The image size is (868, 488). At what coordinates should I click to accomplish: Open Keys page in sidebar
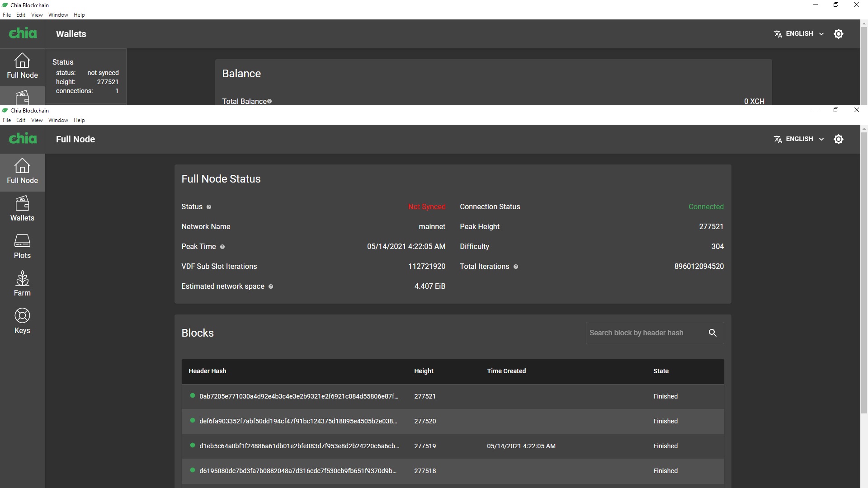(x=22, y=322)
